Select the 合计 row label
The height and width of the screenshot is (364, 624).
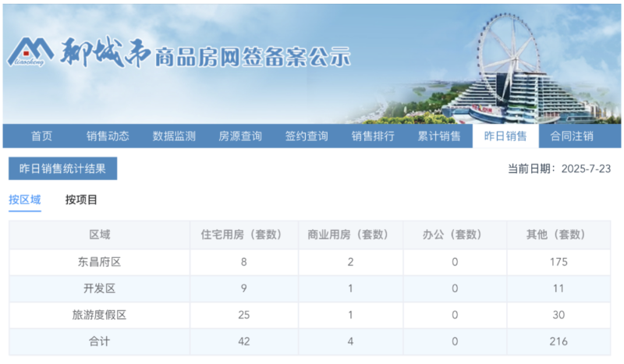[100, 341]
